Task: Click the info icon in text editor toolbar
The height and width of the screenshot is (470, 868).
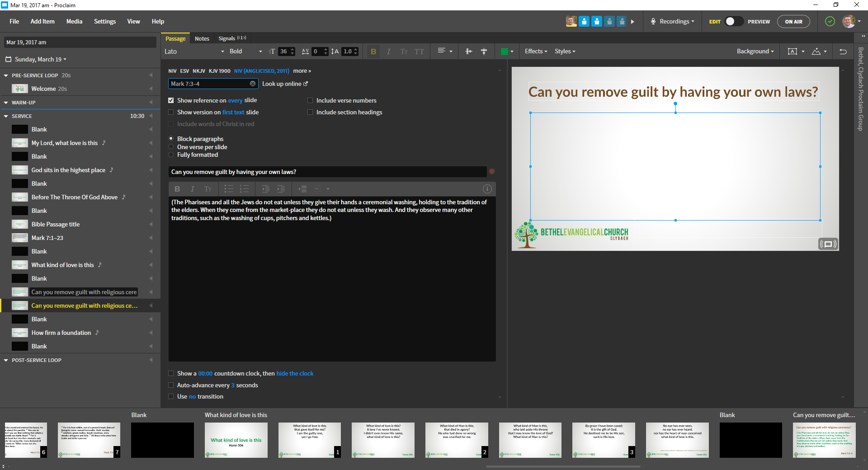Action: click(x=487, y=189)
